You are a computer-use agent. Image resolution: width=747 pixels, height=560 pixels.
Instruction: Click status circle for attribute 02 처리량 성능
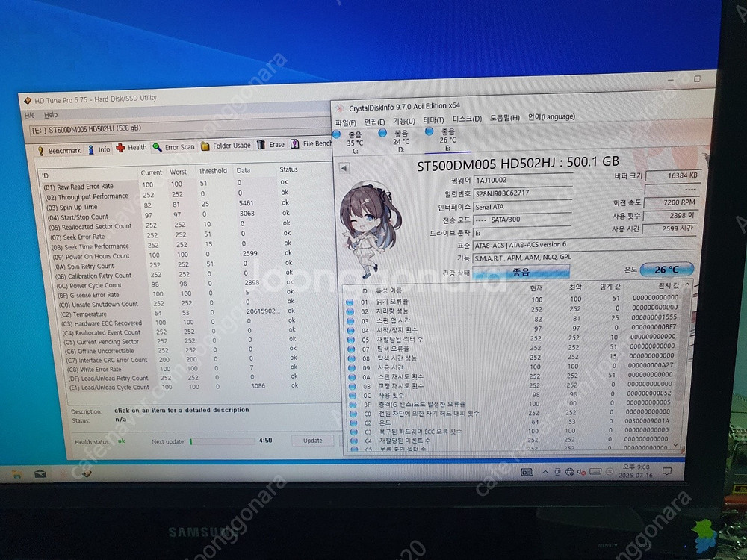(350, 312)
